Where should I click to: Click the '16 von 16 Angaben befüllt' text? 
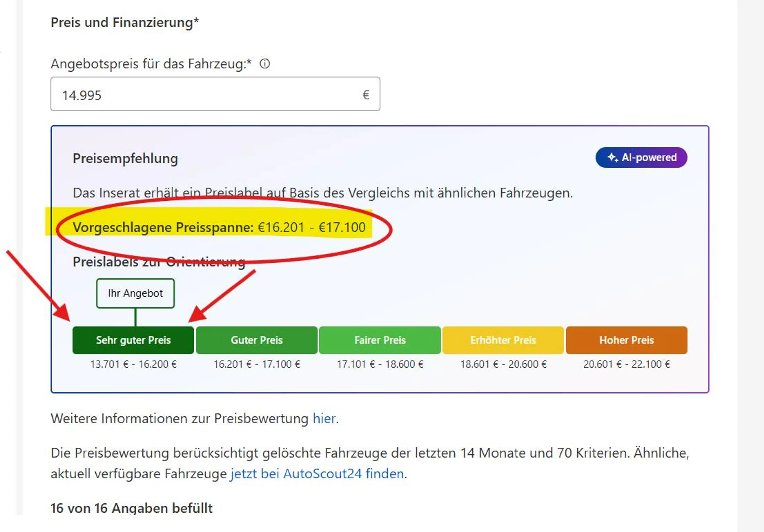[132, 508]
